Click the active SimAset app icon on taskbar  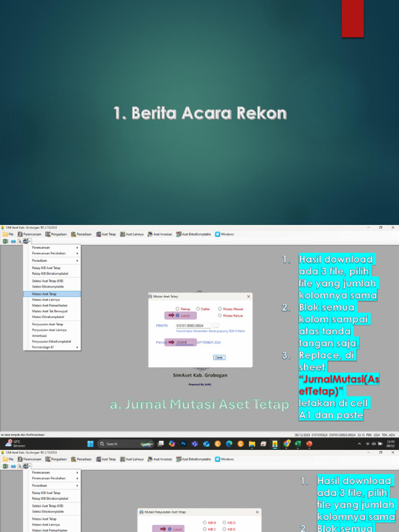pyautogui.click(x=275, y=444)
